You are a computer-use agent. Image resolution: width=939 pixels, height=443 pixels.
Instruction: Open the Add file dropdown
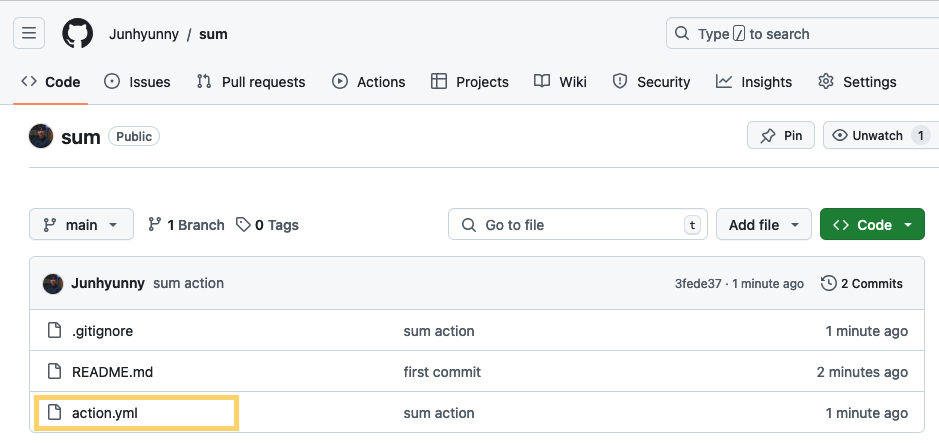(x=764, y=225)
